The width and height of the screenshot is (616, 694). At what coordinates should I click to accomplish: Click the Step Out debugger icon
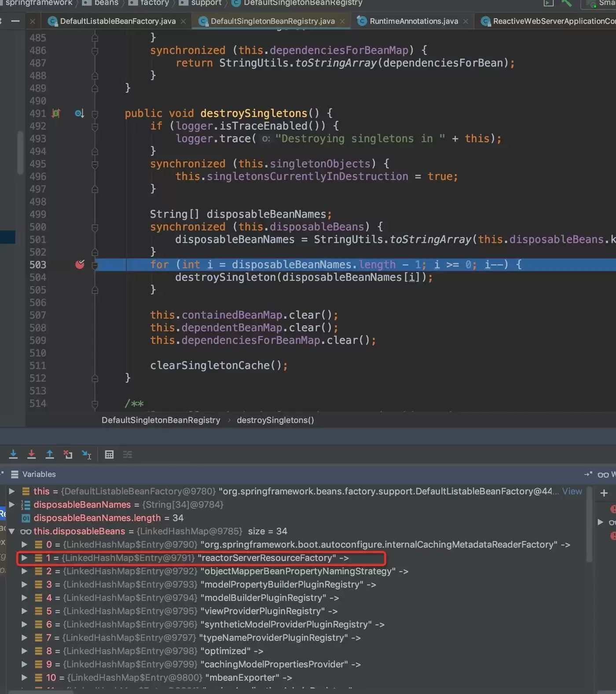click(50, 454)
